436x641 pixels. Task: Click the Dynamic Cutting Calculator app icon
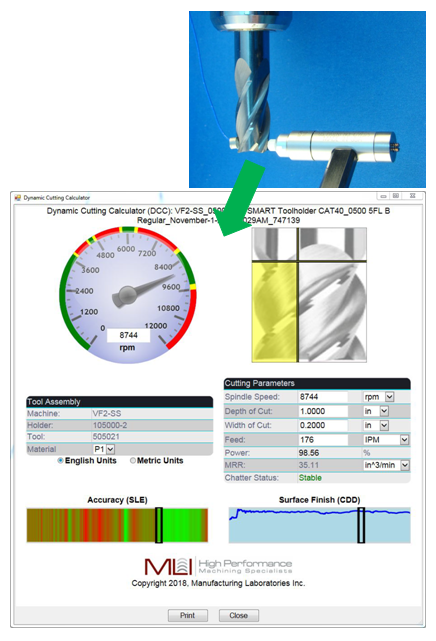tap(18, 198)
